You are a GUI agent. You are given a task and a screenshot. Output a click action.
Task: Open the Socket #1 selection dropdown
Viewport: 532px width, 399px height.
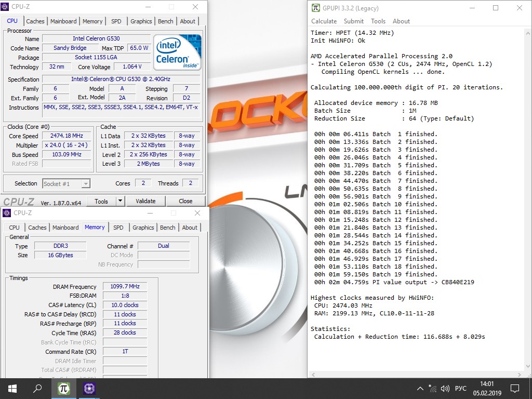point(66,183)
